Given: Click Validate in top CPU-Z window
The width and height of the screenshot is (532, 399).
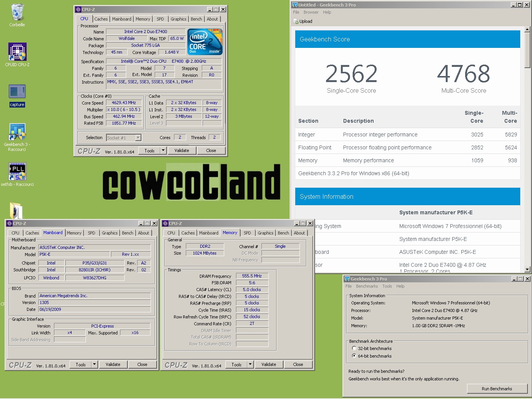Looking at the screenshot, I should 182,150.
